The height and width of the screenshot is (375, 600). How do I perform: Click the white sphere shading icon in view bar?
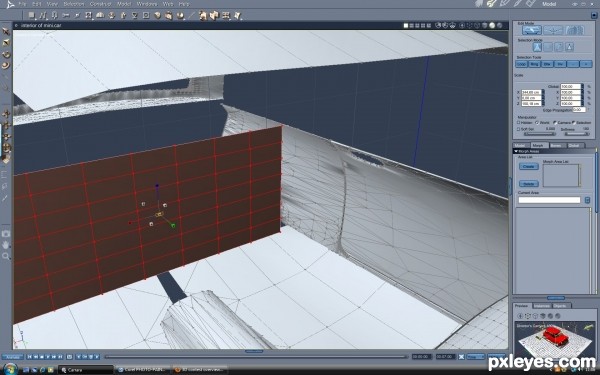point(492,26)
